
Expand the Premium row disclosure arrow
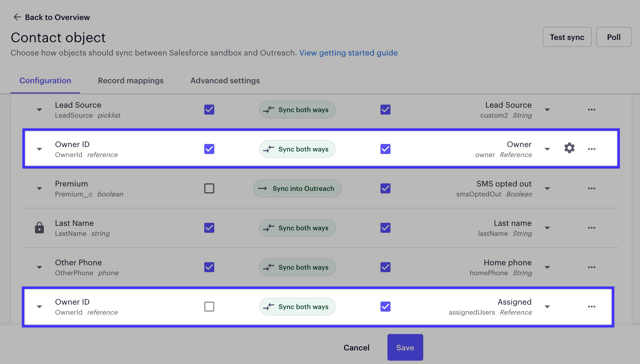point(39,189)
